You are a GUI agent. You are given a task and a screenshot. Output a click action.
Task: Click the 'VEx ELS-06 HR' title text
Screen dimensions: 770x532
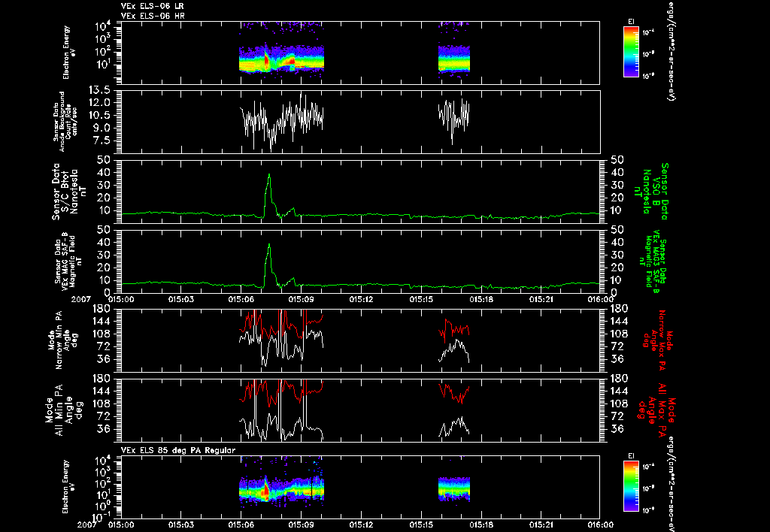click(153, 16)
